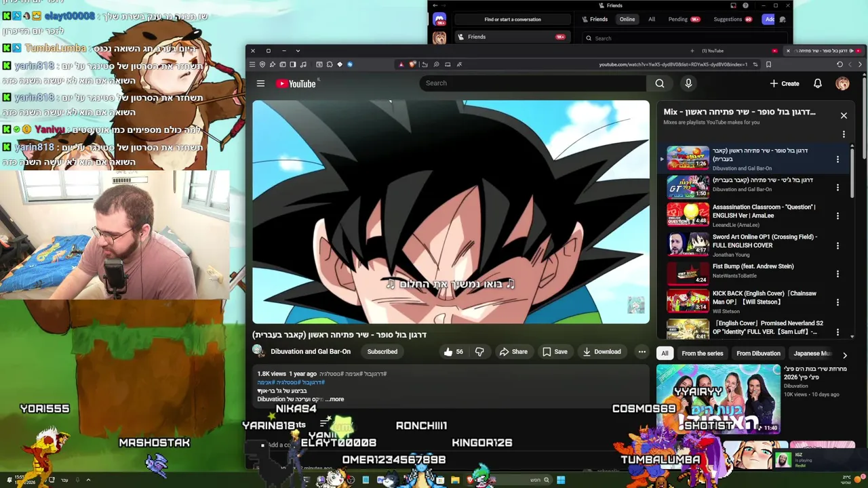Open Discord direct messages home icon
The image size is (868, 488).
pyautogui.click(x=439, y=20)
